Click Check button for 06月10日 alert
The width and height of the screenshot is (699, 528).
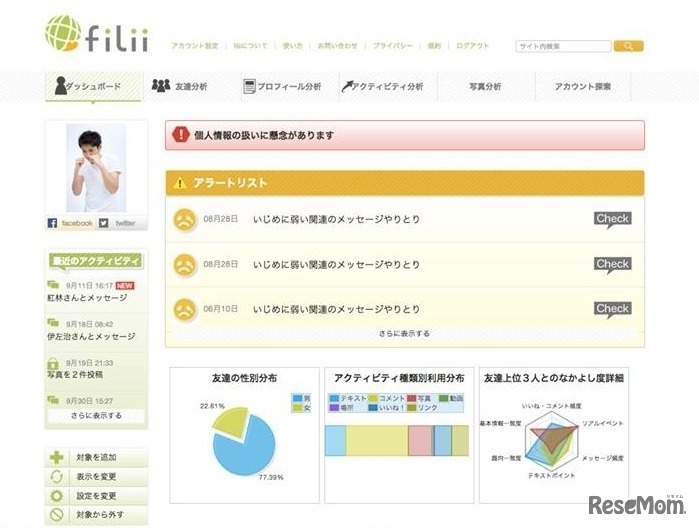point(613,309)
